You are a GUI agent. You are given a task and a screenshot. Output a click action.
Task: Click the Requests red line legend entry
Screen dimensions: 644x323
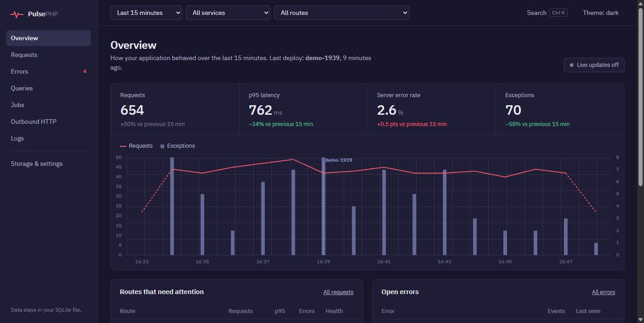click(136, 146)
